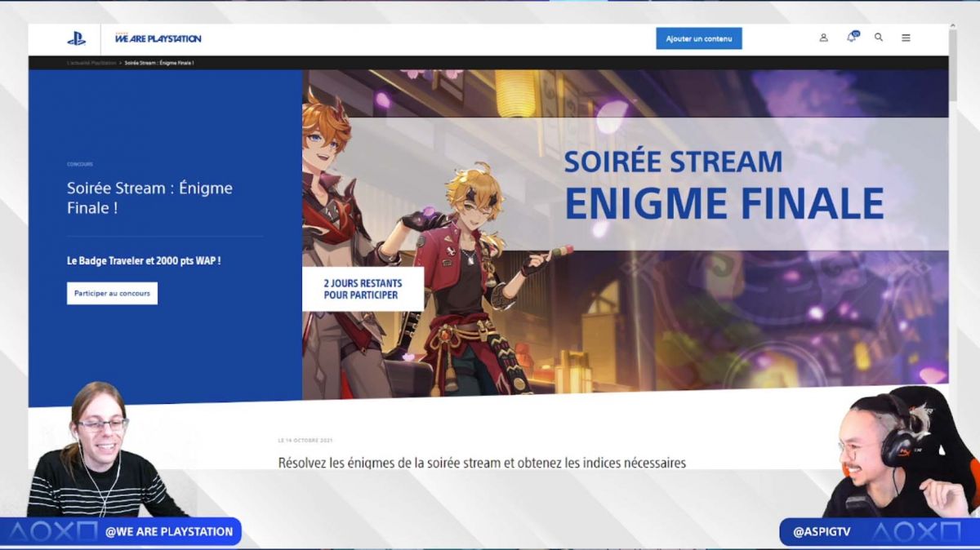Click the 'Participer au concours' button

(x=112, y=293)
